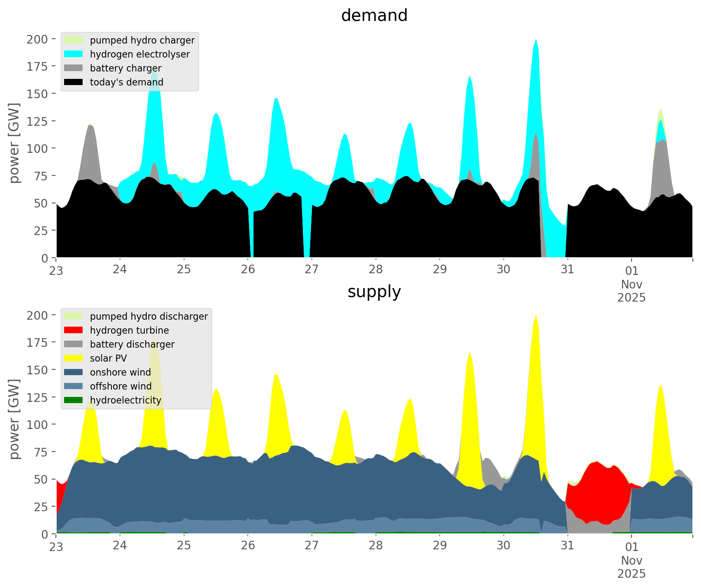Screen dimensions: 701x588
Task: Select the 'offshore wind' legend label
Action: [x=120, y=386]
